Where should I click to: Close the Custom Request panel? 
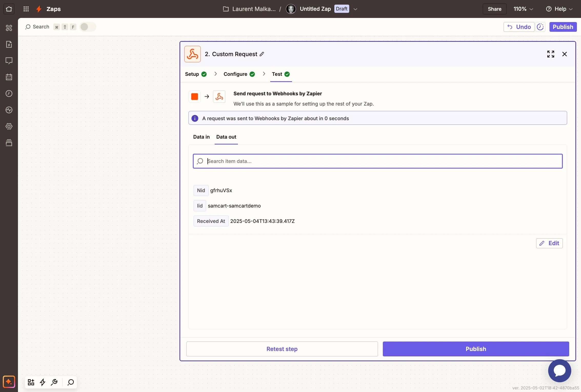[x=564, y=54]
